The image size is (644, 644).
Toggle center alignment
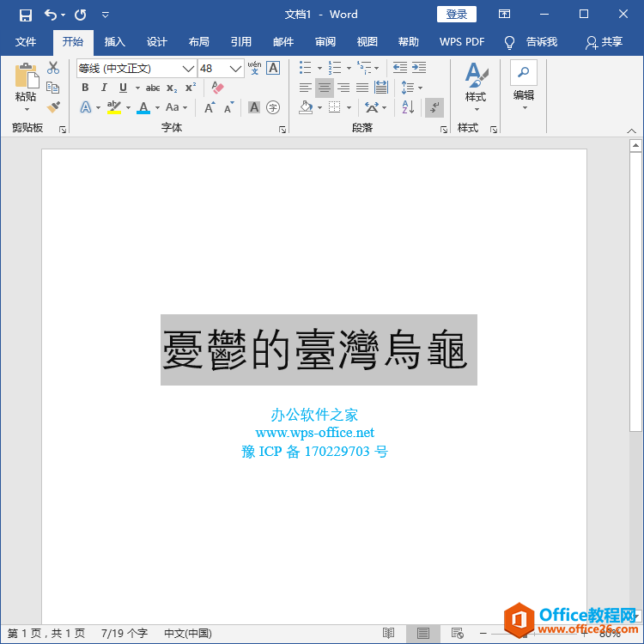(325, 88)
